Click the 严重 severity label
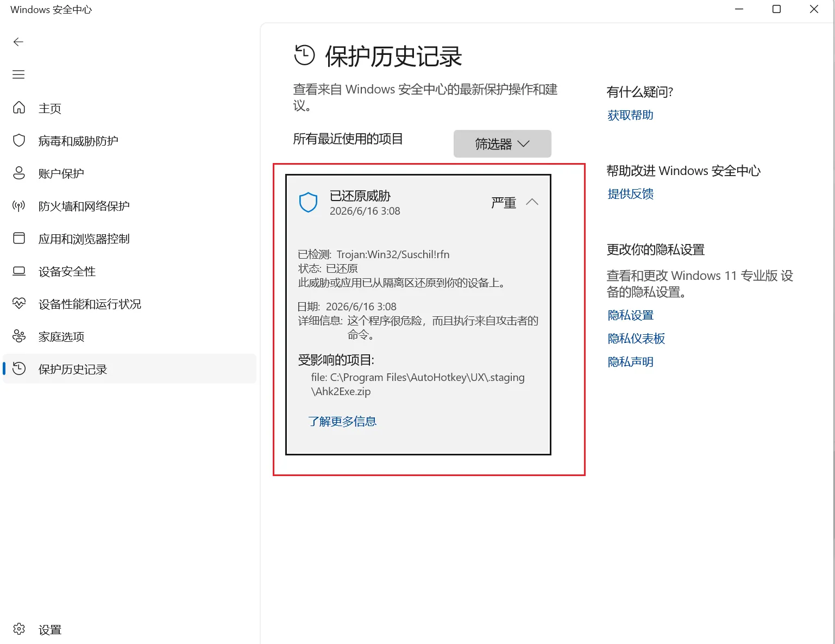 [x=504, y=203]
